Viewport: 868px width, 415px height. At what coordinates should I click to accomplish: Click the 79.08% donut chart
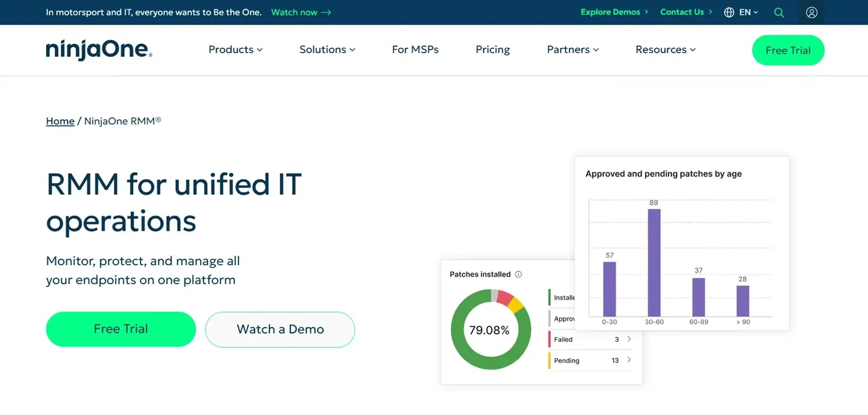[490, 330]
